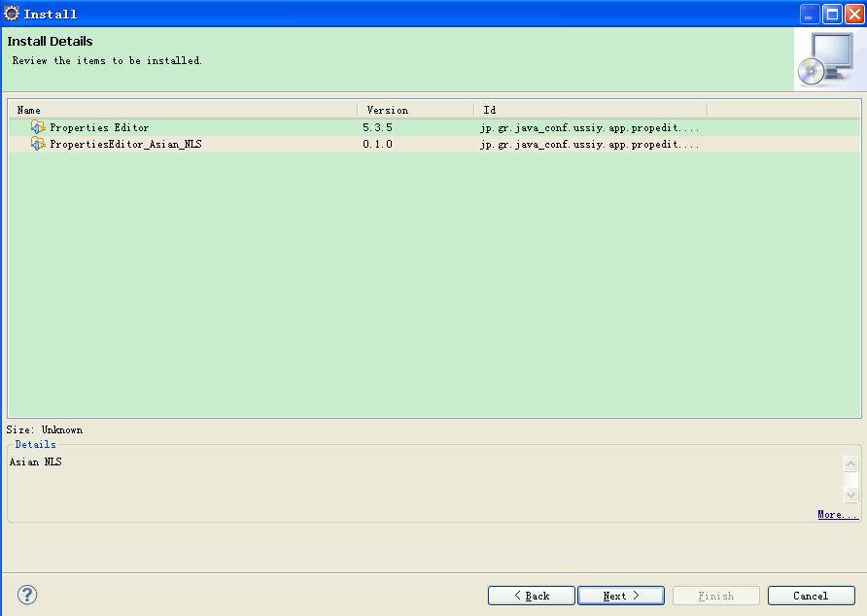Image resolution: width=867 pixels, height=616 pixels.
Task: Click the Id of PropertiesEditor_Asian_NLS row
Action: (x=589, y=145)
